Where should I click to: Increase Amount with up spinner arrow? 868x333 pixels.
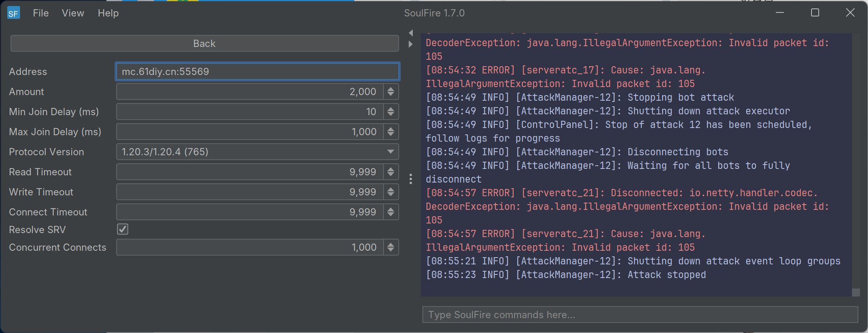[391, 88]
